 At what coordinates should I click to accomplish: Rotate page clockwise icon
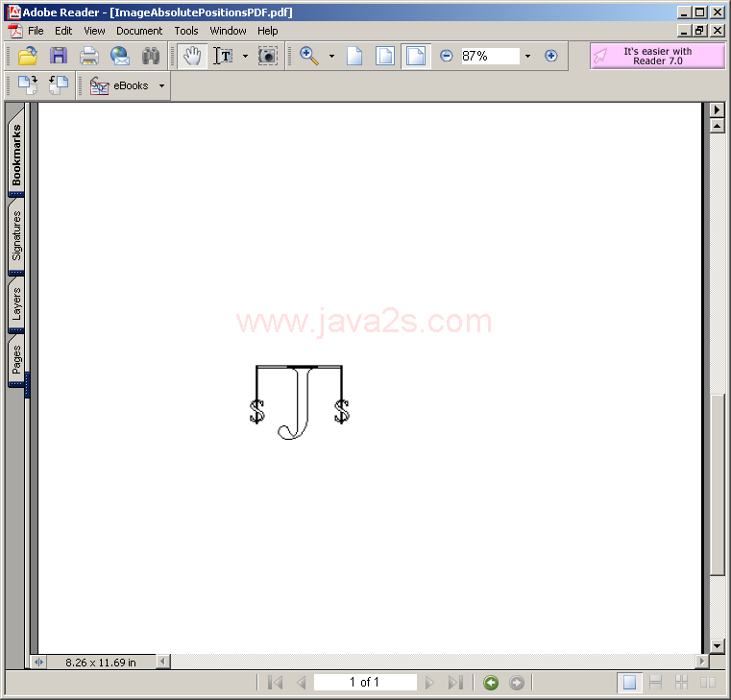(28, 85)
